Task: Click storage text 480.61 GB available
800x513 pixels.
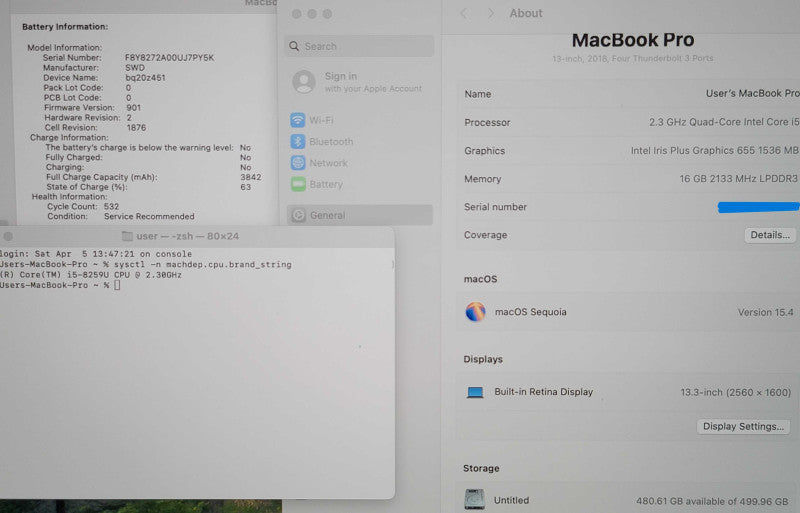Action: point(712,501)
